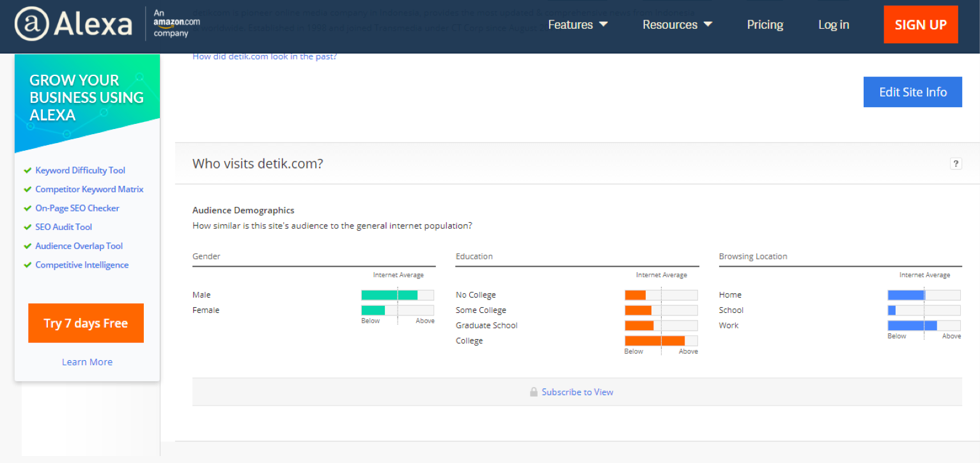Expand the Features dropdown menu
980x463 pixels.
click(578, 25)
